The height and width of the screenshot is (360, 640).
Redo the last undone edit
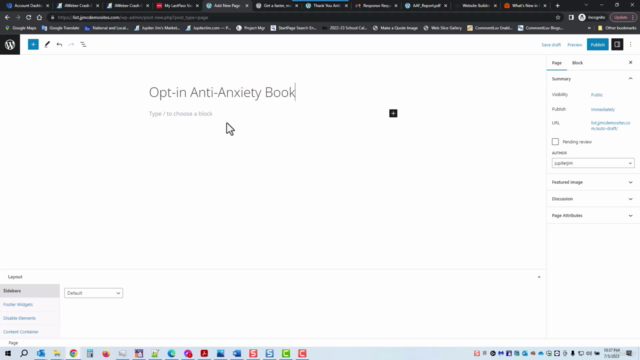point(71,44)
